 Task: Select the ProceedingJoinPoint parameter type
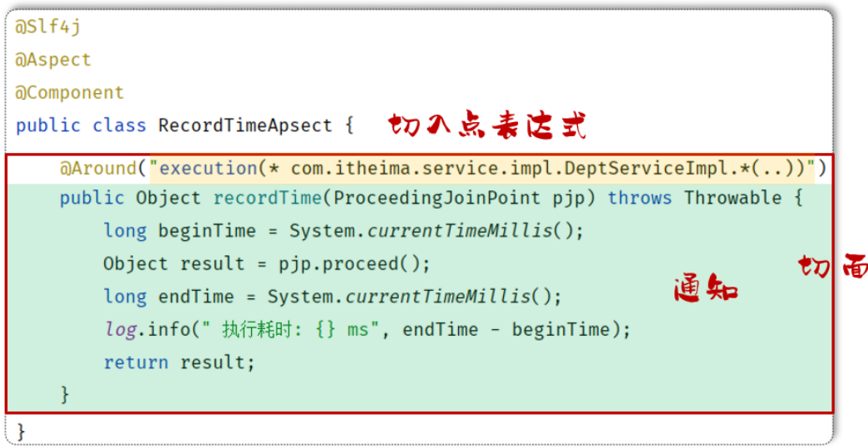coord(436,198)
